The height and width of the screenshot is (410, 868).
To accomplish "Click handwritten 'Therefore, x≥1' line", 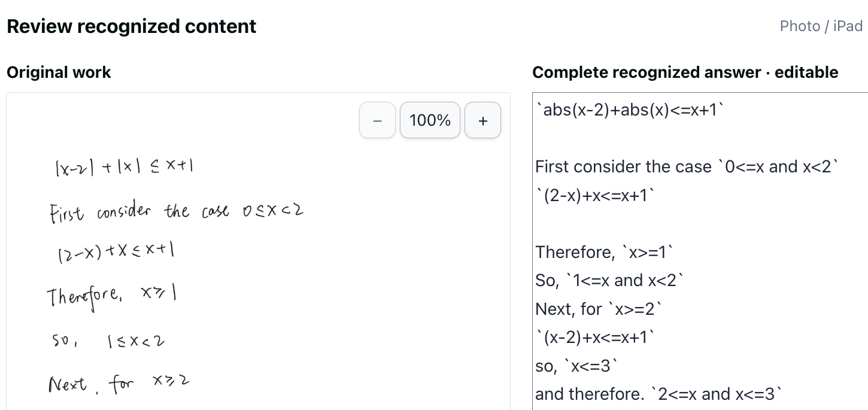I will 113,296.
